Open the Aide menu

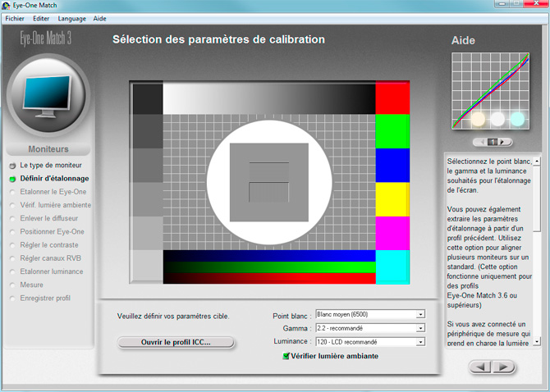(x=99, y=19)
